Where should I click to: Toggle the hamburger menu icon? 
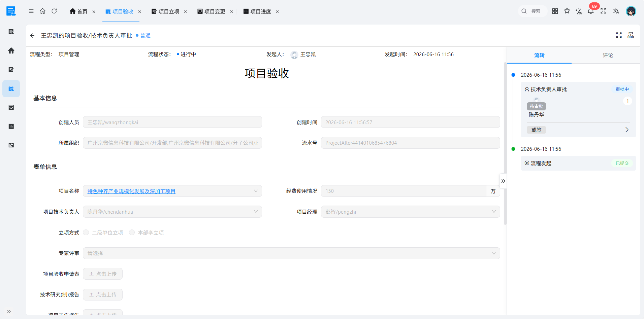pyautogui.click(x=31, y=11)
